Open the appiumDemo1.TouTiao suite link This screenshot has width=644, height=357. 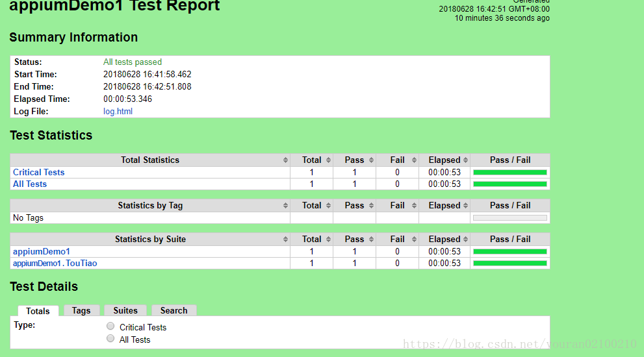pyautogui.click(x=55, y=264)
